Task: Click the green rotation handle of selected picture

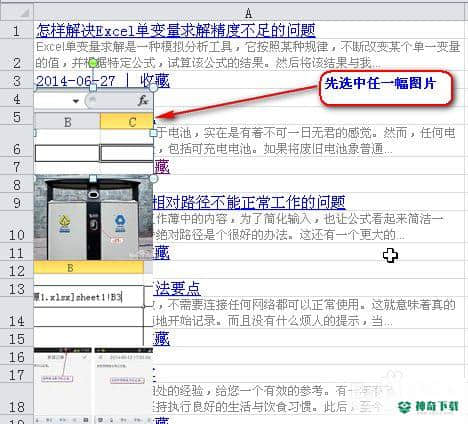Action: 93,63
